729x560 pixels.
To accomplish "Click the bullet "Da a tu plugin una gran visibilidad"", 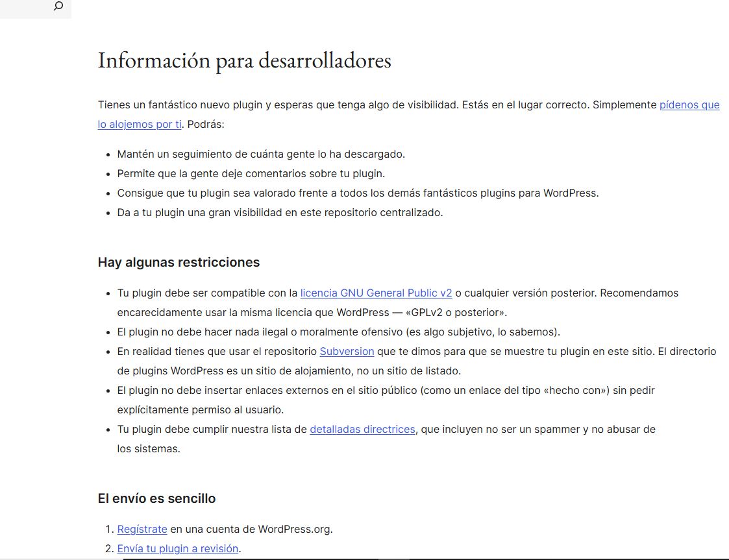I will click(280, 212).
